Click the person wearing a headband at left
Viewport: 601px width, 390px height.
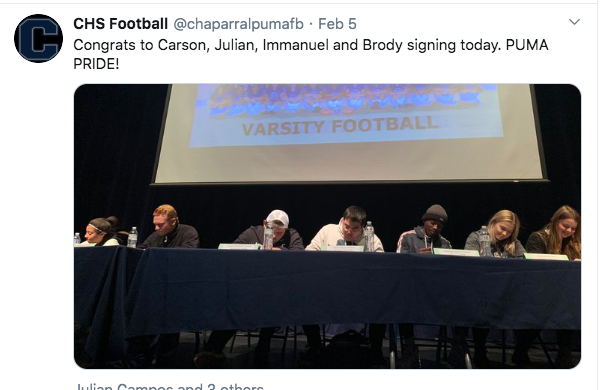pyautogui.click(x=100, y=232)
